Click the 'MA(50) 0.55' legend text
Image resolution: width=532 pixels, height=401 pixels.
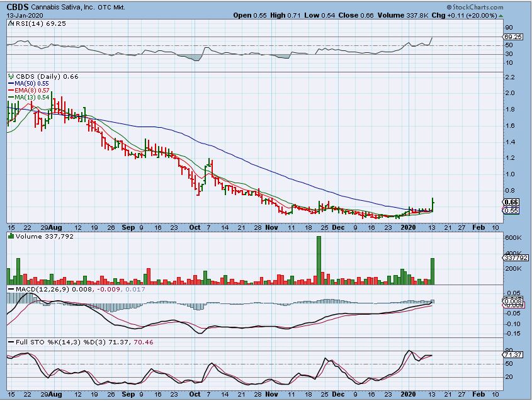pos(31,84)
